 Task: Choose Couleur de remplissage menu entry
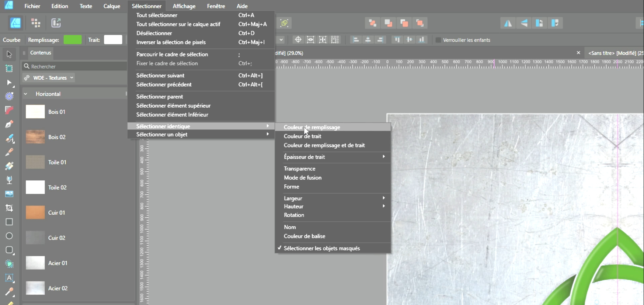click(312, 127)
